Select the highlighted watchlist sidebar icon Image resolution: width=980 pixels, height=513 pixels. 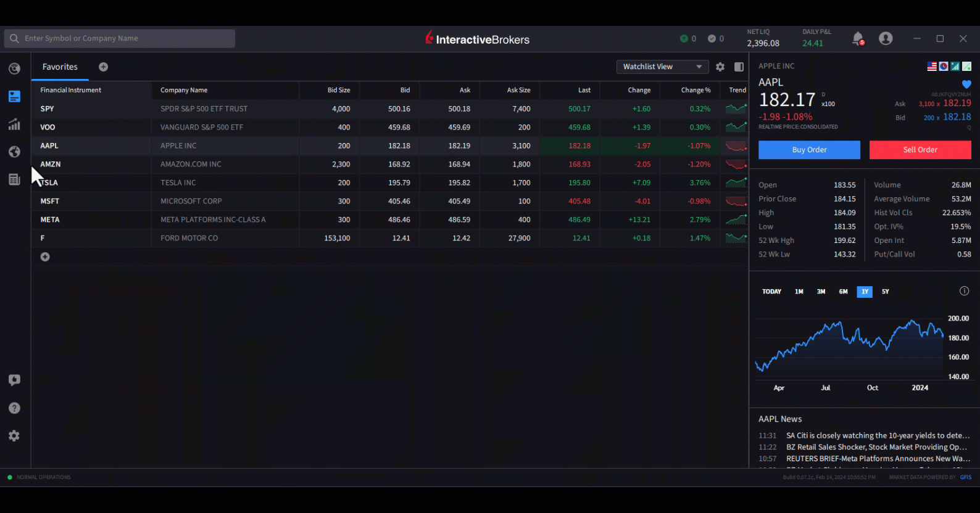(14, 96)
